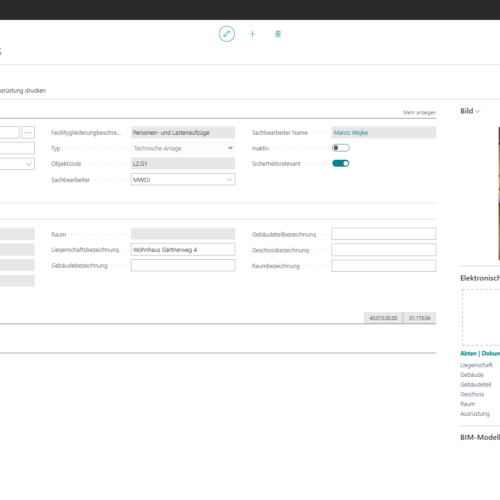The image size is (500, 500).
Task: Open the three-dots lookup button
Action: click(28, 132)
